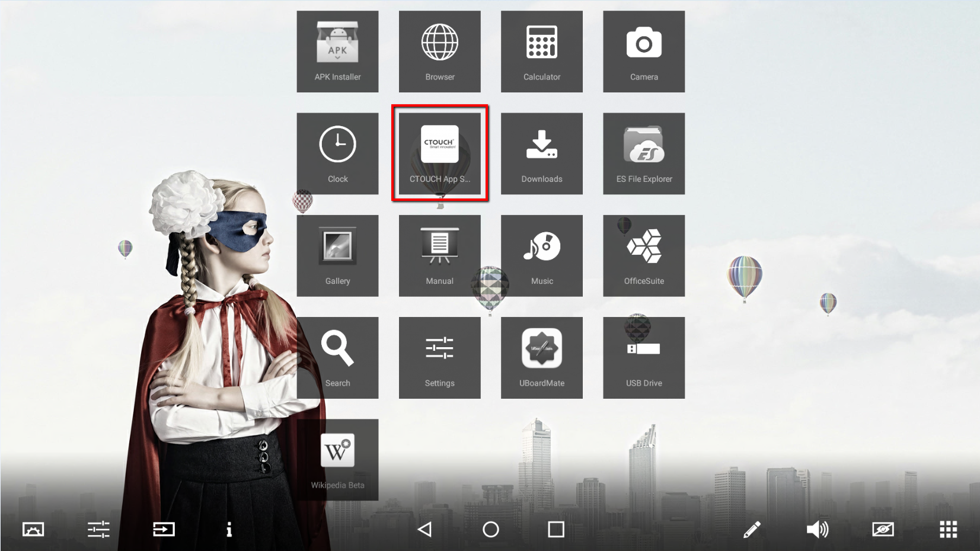Screen dimensions: 980x551
Task: Open the APK Installer app
Action: click(x=337, y=52)
